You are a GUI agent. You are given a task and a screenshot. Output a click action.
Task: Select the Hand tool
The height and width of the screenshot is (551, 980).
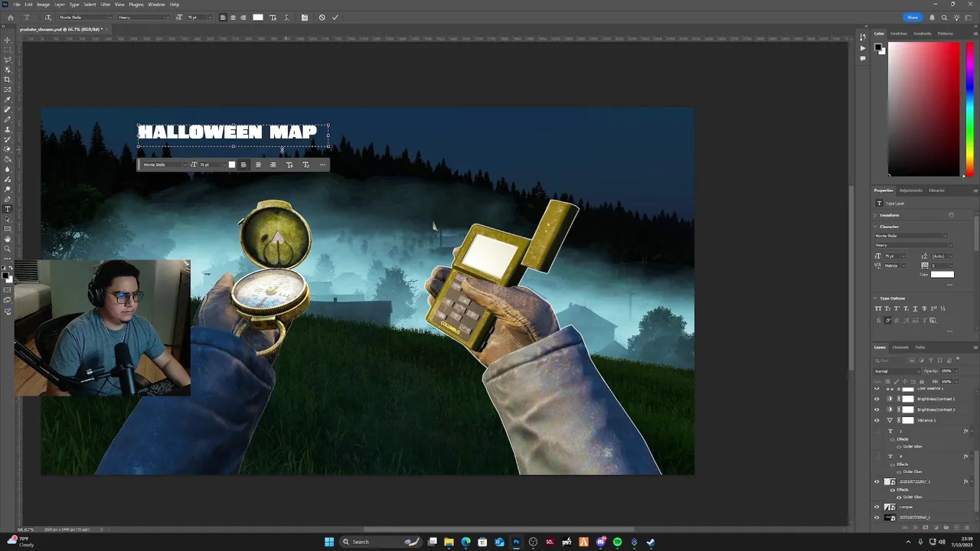point(8,239)
